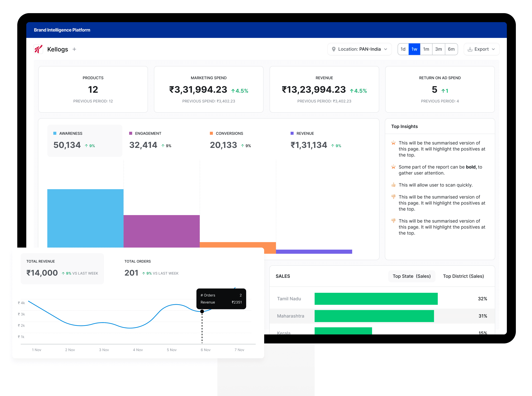Screen dimensions: 532x396
Task: Click the location pin icon
Action: [x=334, y=49]
